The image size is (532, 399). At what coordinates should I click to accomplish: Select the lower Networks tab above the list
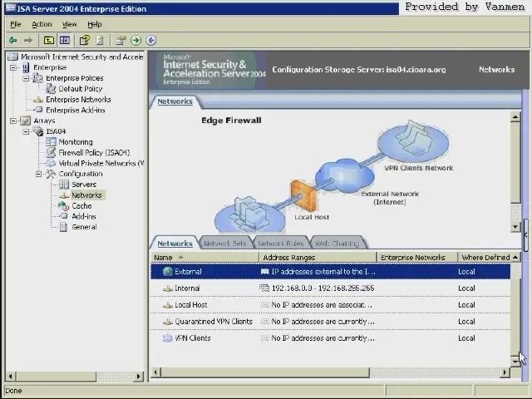(x=175, y=244)
